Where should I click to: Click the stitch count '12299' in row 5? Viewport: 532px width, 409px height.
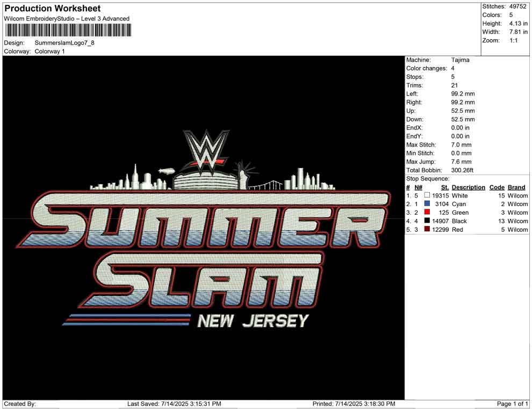(440, 229)
